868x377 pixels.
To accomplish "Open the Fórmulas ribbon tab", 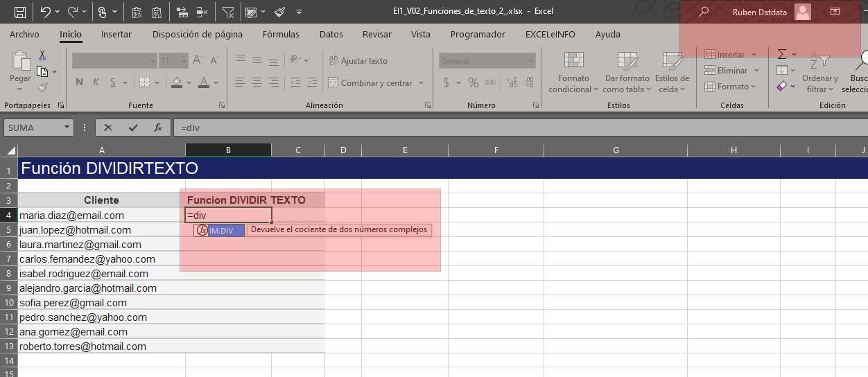I will point(281,34).
